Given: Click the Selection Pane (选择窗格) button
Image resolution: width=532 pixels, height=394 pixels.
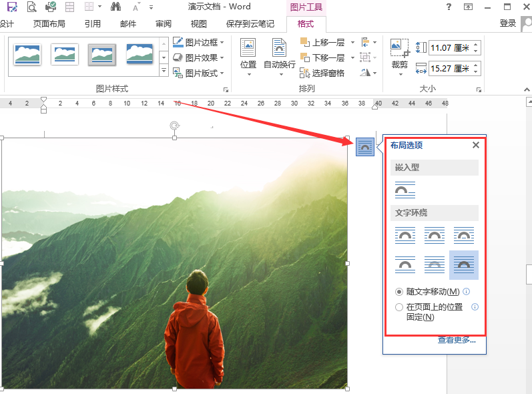Looking at the screenshot, I should pyautogui.click(x=322, y=73).
